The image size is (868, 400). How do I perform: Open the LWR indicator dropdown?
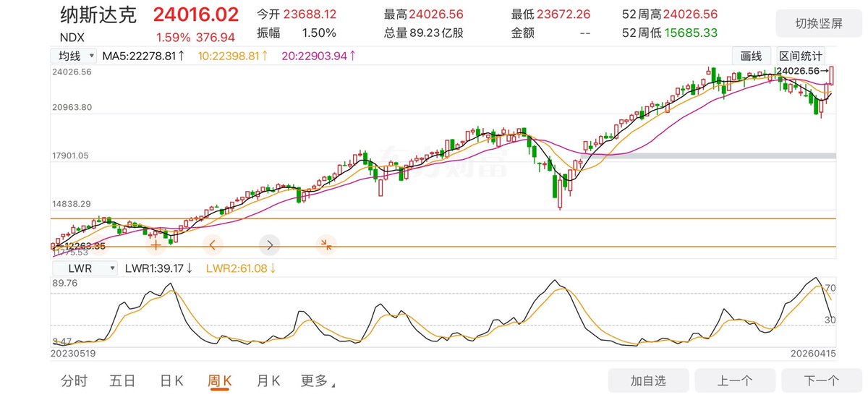[84, 268]
